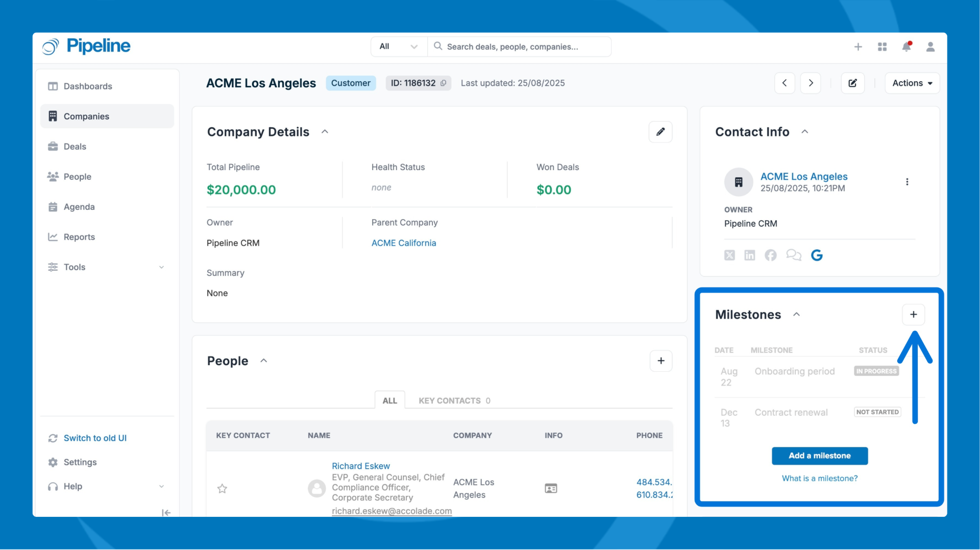Click the edit company icon near Actions
980x550 pixels.
coord(852,83)
